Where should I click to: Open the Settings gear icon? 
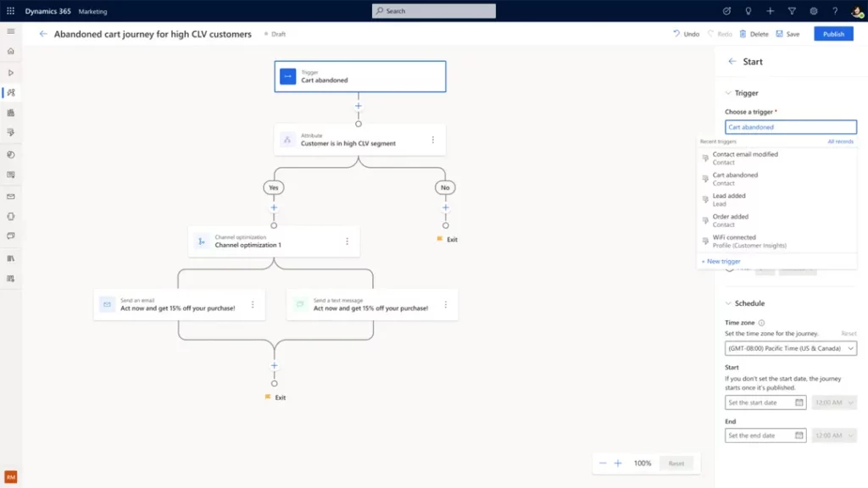[x=812, y=11]
